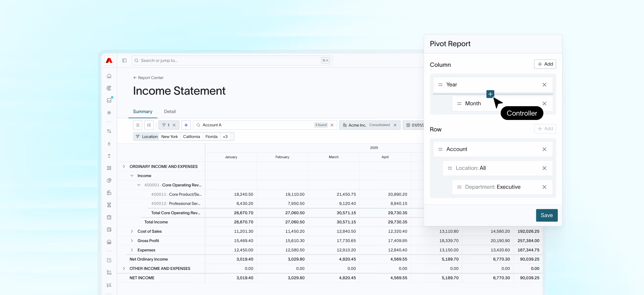
Task: Switch to indented tree view icon
Action: pyautogui.click(x=149, y=125)
